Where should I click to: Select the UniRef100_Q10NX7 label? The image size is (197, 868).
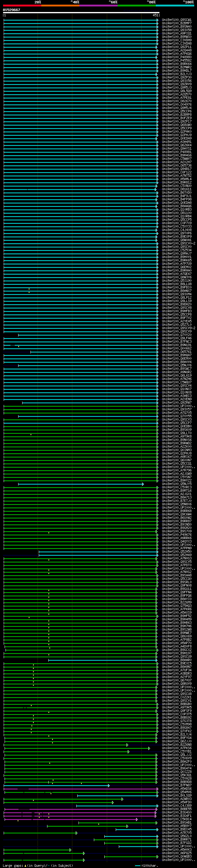click(176, 389)
